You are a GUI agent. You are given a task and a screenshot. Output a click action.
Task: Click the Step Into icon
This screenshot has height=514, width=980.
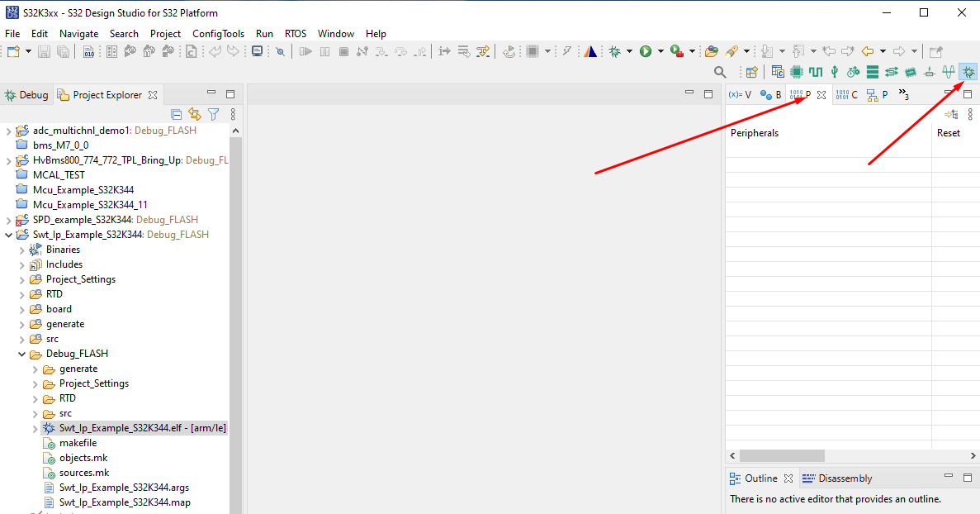381,51
